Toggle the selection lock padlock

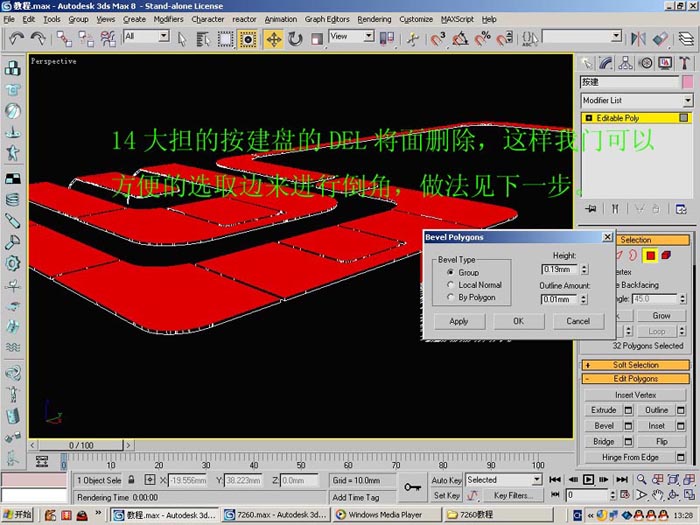tap(131, 480)
